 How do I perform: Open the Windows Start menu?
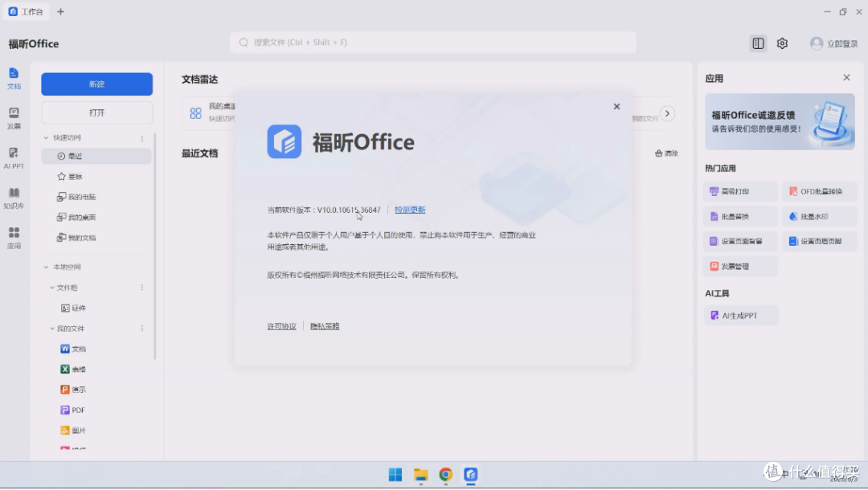395,475
